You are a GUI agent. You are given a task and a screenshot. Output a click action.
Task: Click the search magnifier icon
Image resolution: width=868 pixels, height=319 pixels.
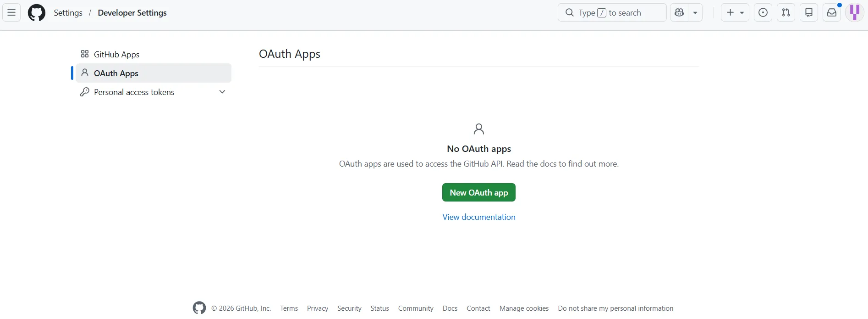(570, 12)
